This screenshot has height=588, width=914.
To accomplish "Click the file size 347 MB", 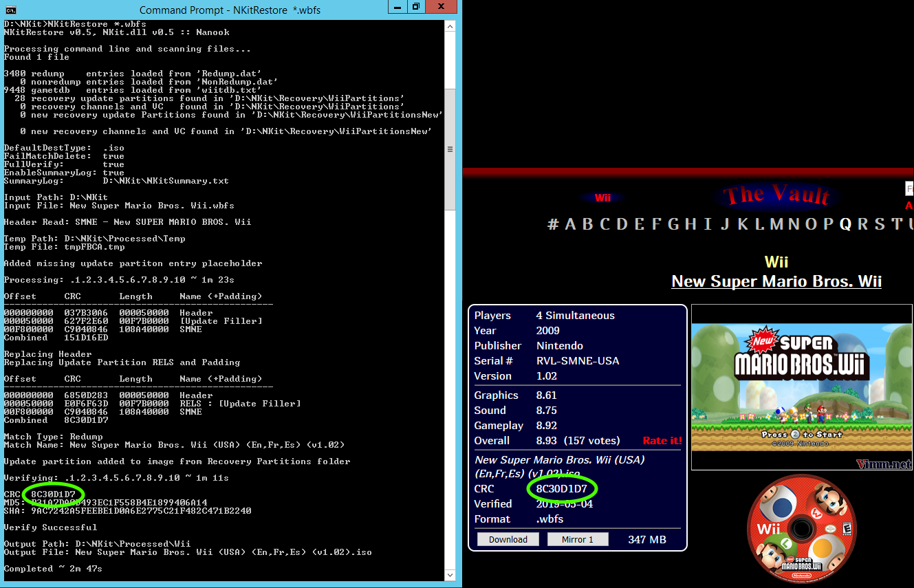I will (x=647, y=540).
